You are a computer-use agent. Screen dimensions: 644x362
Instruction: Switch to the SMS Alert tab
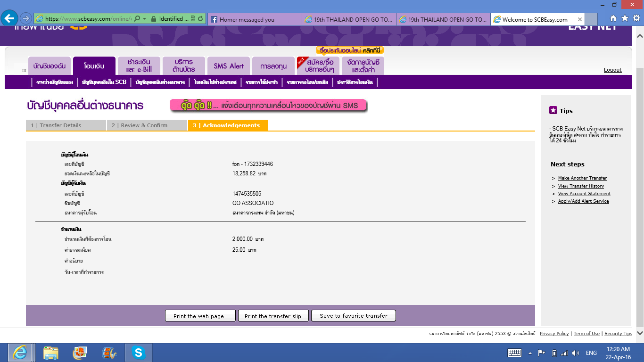click(x=229, y=66)
